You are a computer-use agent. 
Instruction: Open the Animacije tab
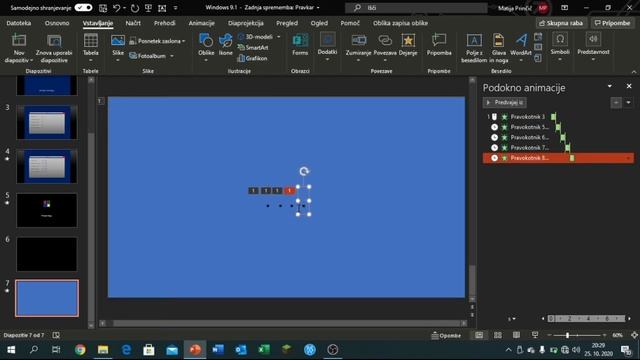pos(201,23)
